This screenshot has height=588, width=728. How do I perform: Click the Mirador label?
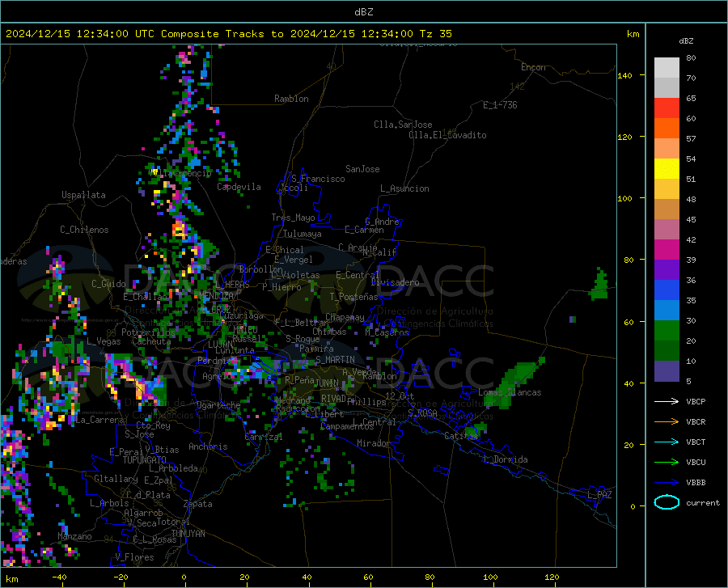(x=373, y=443)
